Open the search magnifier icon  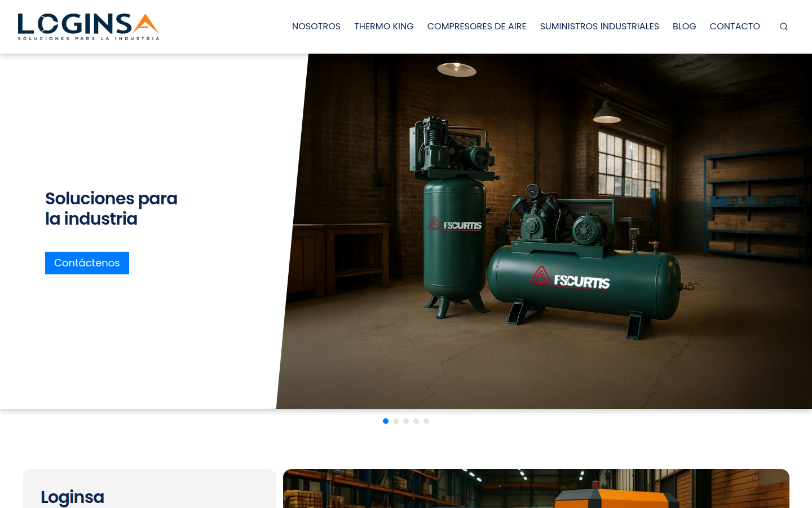point(783,27)
